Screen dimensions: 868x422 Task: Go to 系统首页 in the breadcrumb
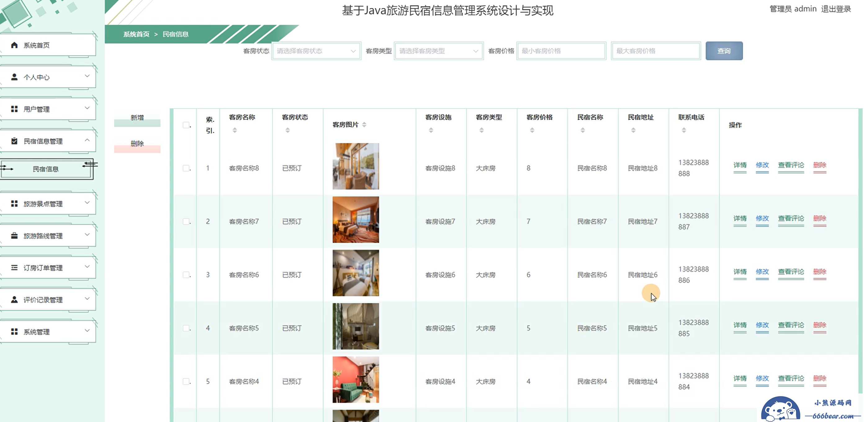[136, 34]
